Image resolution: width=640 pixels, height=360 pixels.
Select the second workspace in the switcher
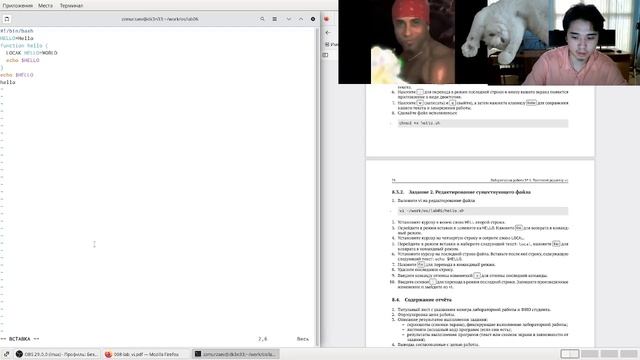point(590,354)
